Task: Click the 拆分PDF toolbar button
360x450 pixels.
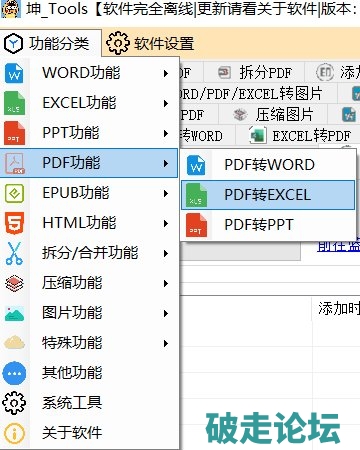Action: tap(254, 72)
